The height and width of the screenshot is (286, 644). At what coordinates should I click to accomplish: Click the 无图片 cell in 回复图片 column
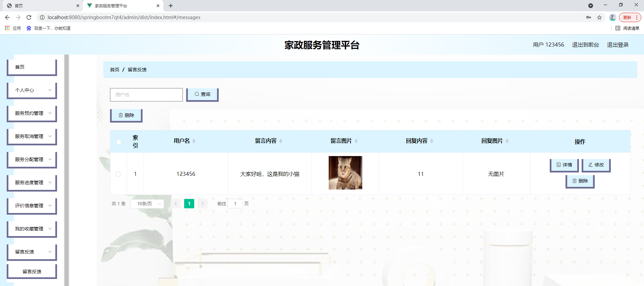click(x=496, y=174)
